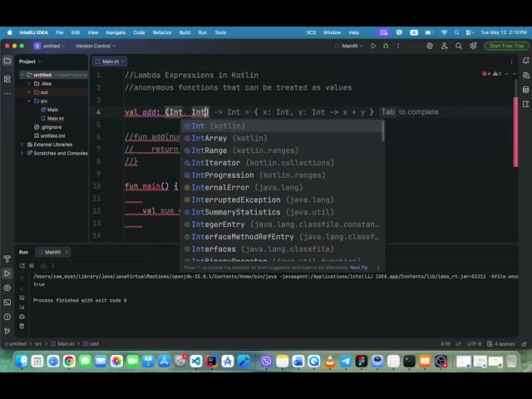532x399 pixels.
Task: Click the Next Tip link in popup
Action: (x=358, y=268)
